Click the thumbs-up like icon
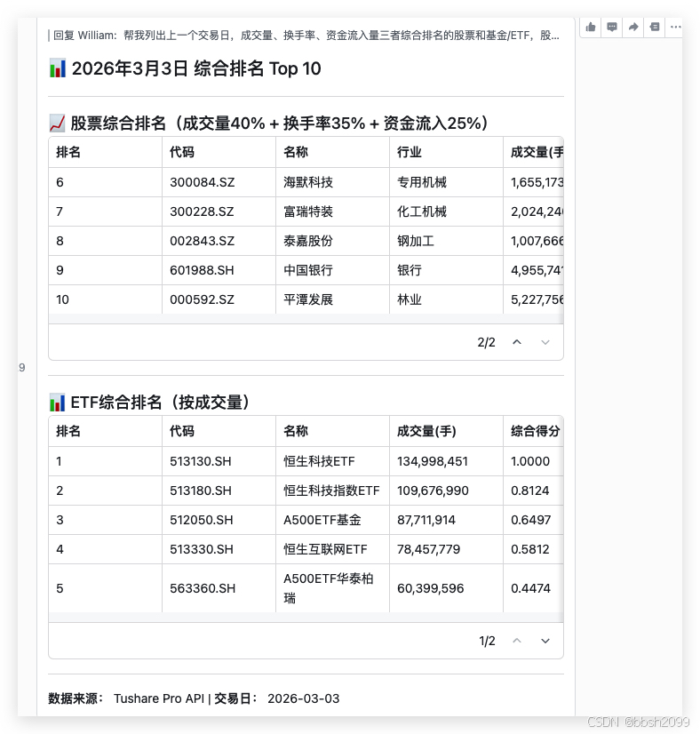The width and height of the screenshot is (700, 734). click(x=591, y=28)
